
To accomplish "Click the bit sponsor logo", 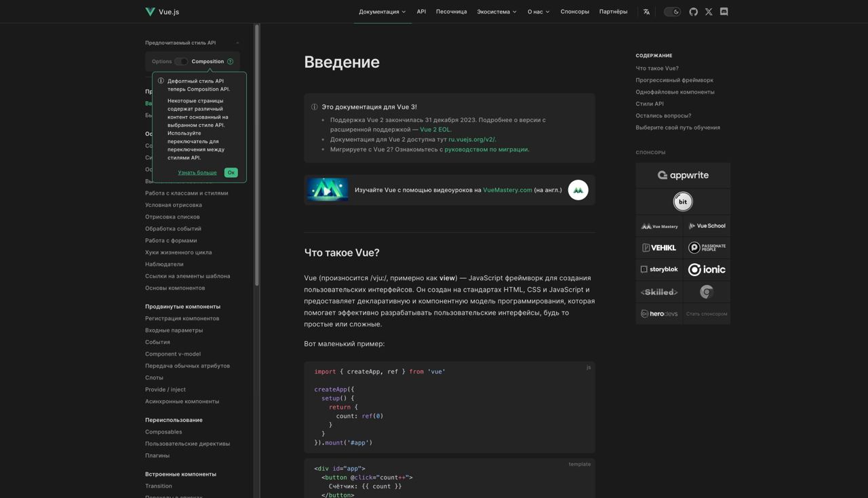I will tap(683, 202).
